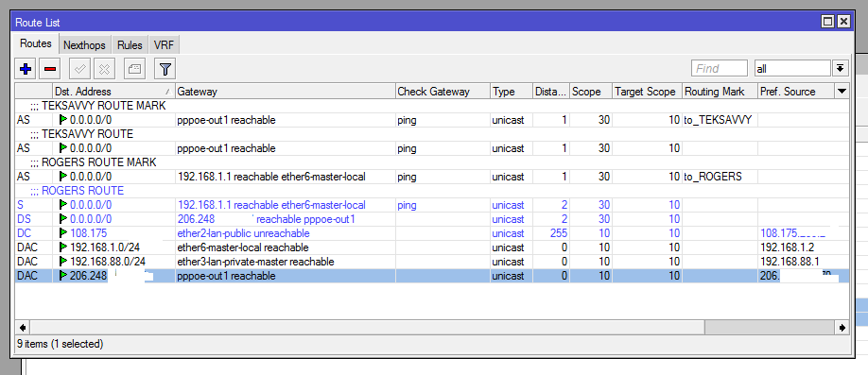868x375 pixels.
Task: Sort by Check Gateway column header
Action: point(443,92)
